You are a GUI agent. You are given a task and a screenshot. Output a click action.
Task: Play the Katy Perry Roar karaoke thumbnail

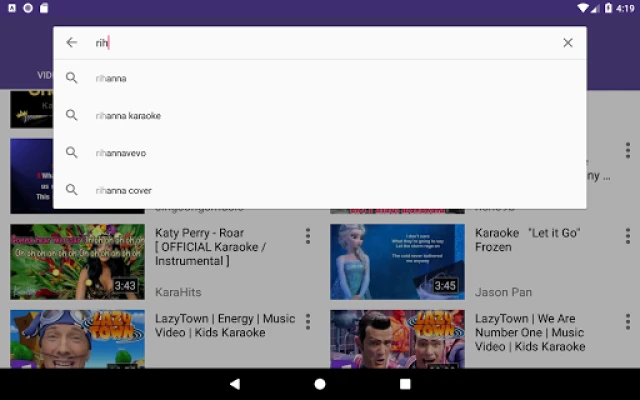77,261
